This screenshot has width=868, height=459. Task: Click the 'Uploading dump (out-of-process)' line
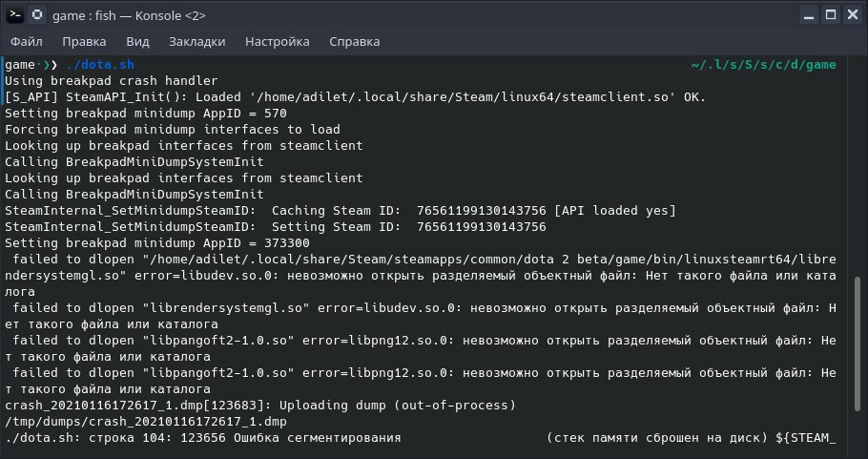(x=260, y=406)
